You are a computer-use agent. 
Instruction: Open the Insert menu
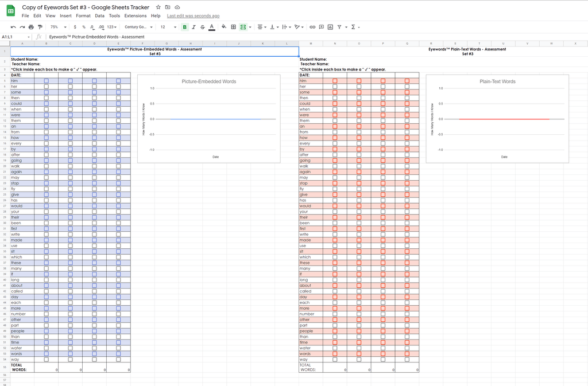[65, 15]
